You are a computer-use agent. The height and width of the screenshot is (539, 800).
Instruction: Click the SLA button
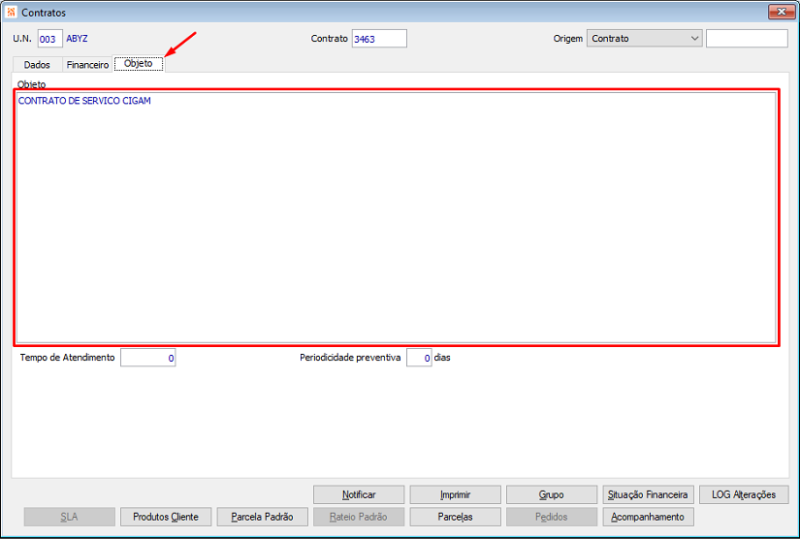[69, 517]
